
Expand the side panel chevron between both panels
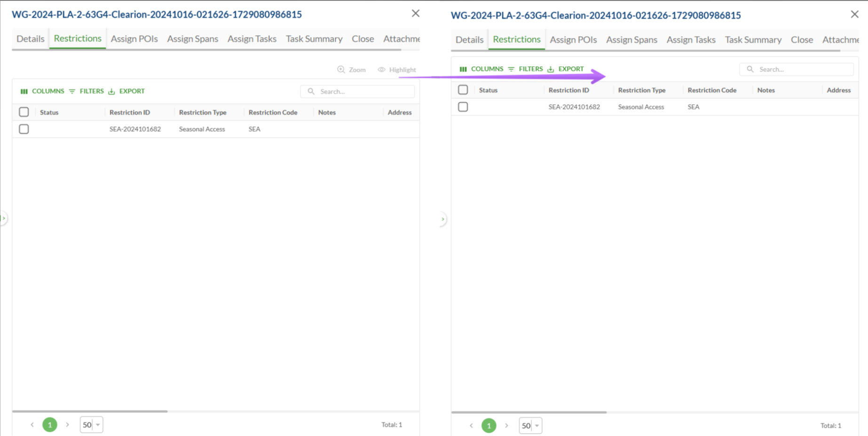[x=442, y=219]
